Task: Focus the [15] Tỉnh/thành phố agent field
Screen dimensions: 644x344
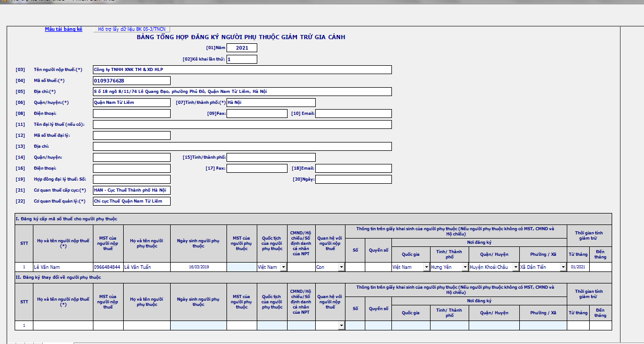Action: [271, 157]
